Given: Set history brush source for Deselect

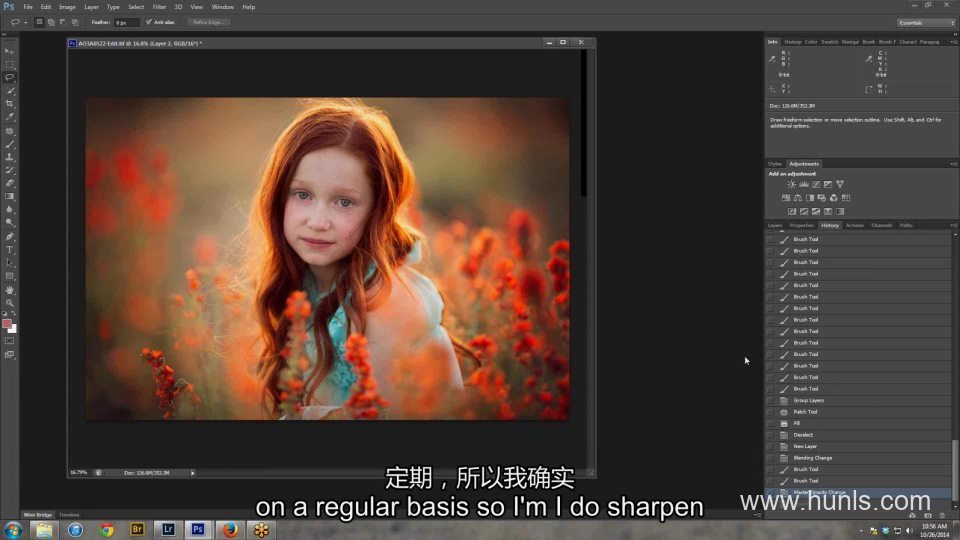Looking at the screenshot, I should point(771,435).
